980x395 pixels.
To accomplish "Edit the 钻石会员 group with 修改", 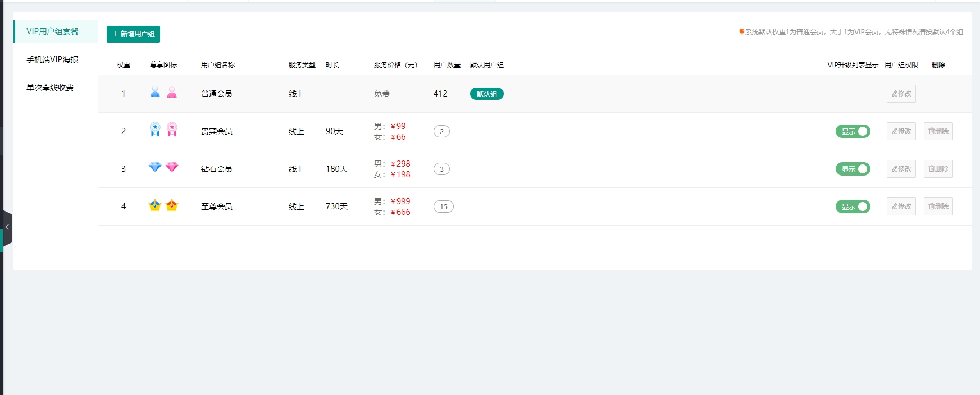I will 901,169.
